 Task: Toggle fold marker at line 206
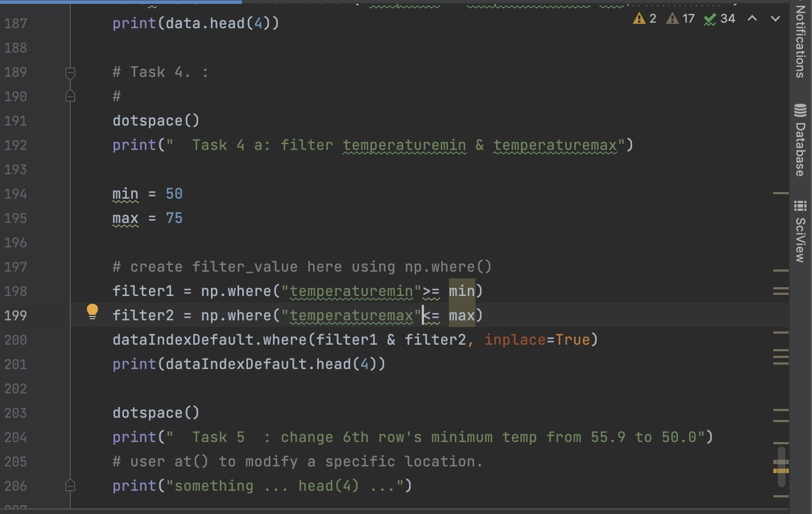(x=70, y=486)
